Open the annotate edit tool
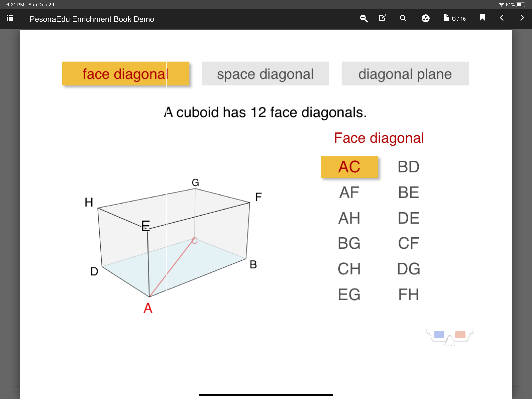532x399 pixels. (382, 18)
